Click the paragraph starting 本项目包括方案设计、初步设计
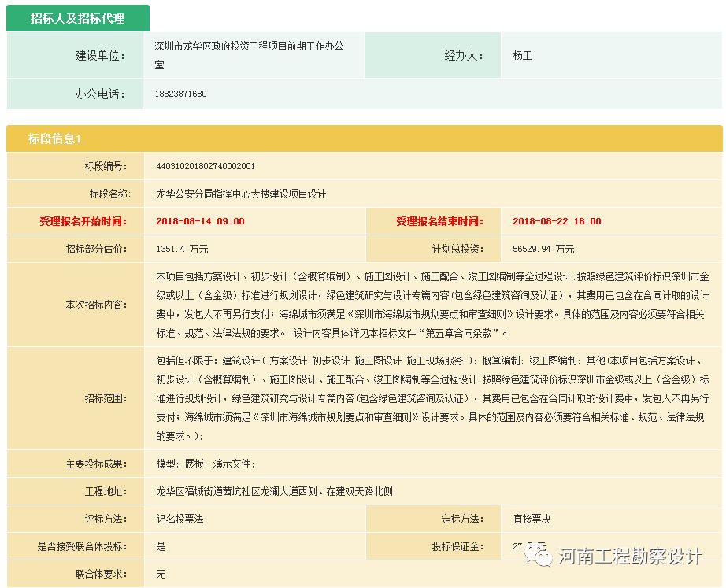Image resolution: width=726 pixels, height=588 pixels. [432, 305]
